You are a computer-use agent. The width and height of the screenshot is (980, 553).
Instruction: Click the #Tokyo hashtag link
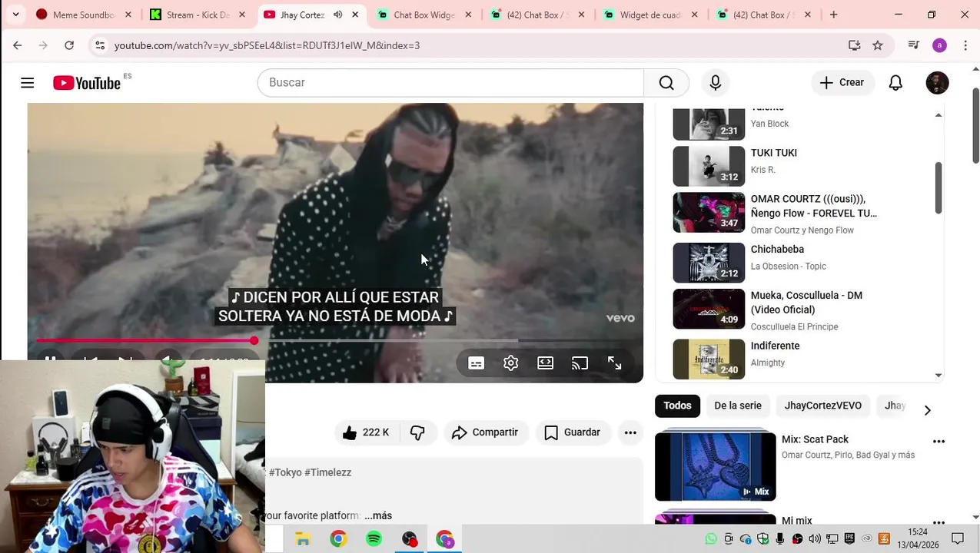coord(285,472)
